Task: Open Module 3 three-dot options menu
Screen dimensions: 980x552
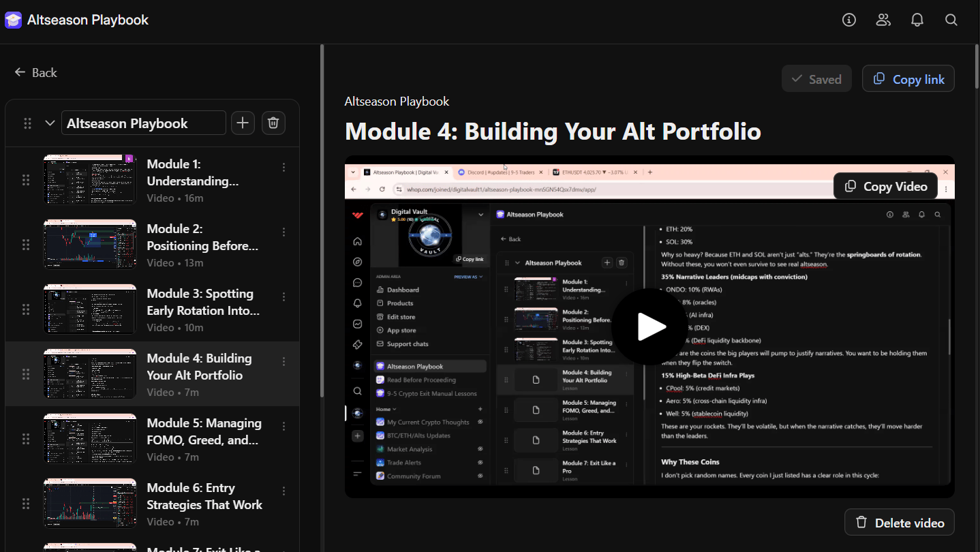Action: point(284,297)
